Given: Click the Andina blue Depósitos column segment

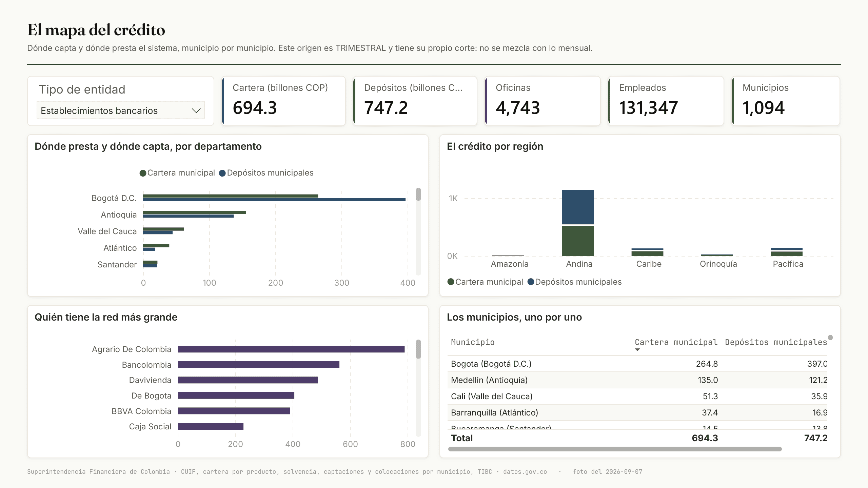Looking at the screenshot, I should [578, 207].
